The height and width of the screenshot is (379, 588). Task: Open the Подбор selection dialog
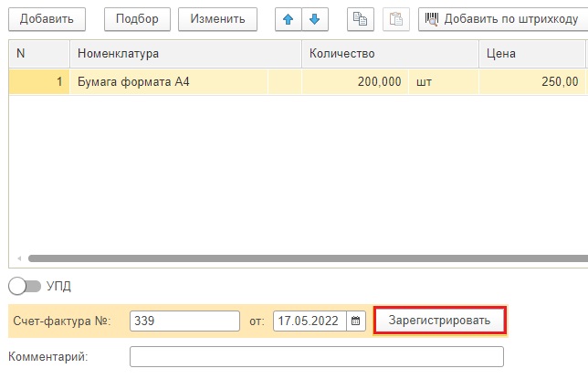(x=137, y=19)
